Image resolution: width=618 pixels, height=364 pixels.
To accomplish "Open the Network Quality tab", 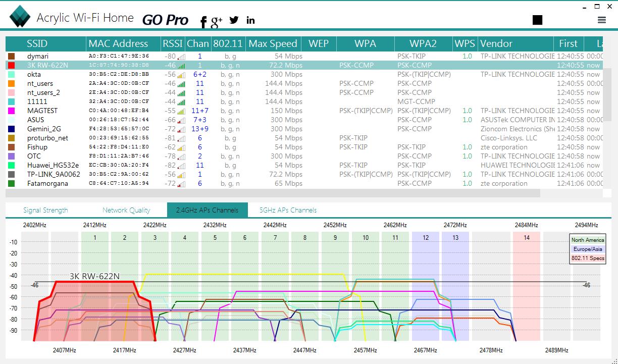I will click(126, 210).
